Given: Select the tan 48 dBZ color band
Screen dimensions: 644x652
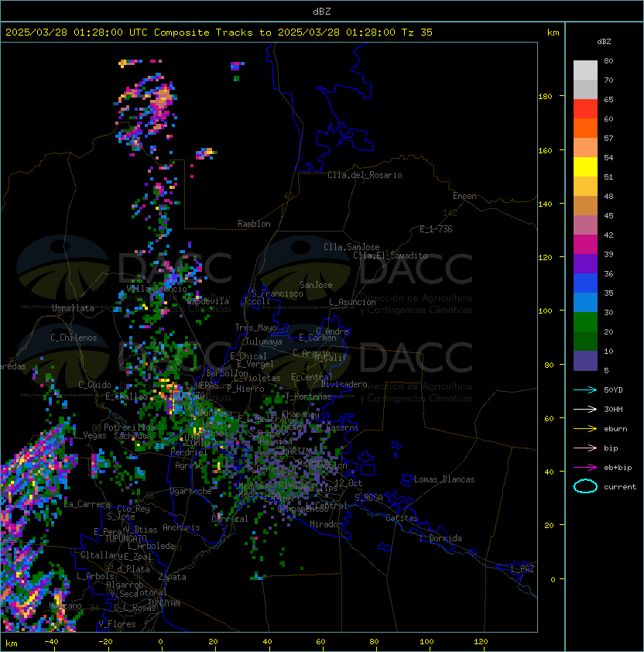Looking at the screenshot, I should (585, 205).
